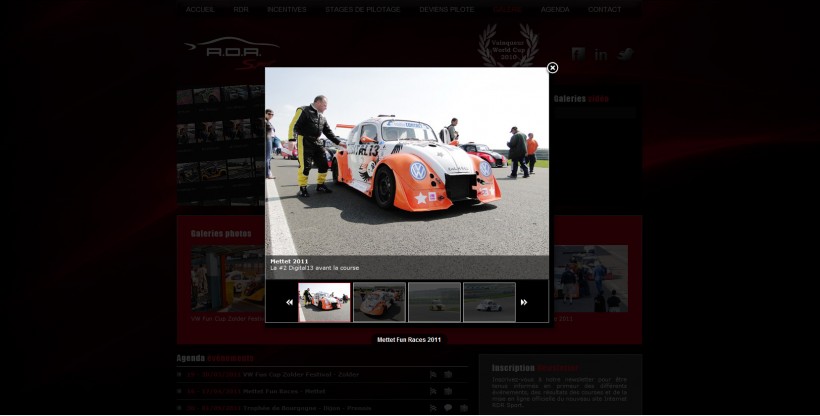Click the camera icon on Mettet Fun Races row

point(448,391)
